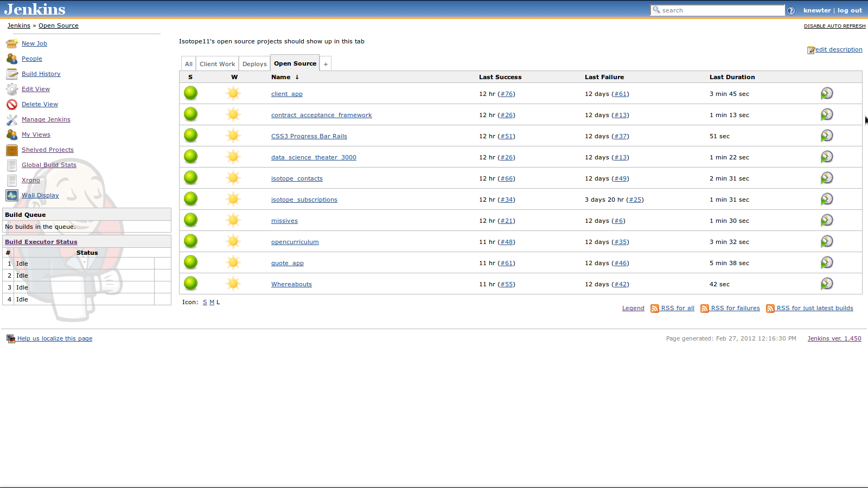Click the Manage Jenkins tools icon
The image size is (868, 488).
click(x=12, y=119)
